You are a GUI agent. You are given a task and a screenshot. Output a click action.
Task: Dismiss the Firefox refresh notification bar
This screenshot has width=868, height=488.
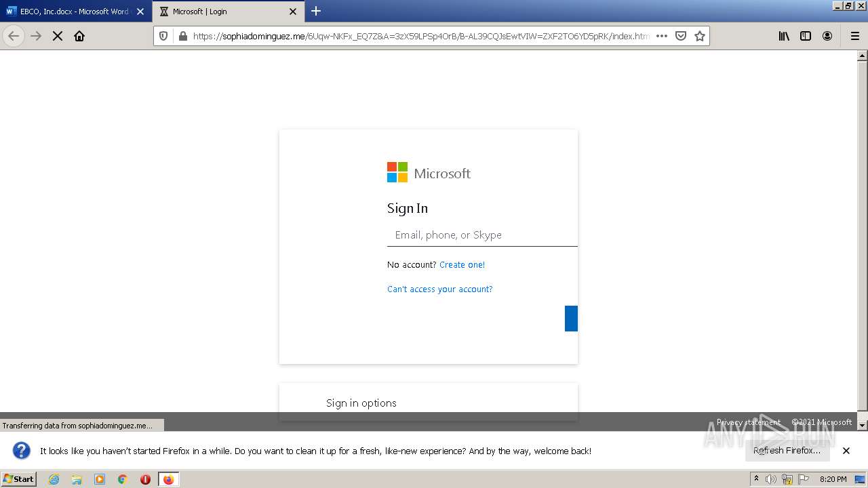pyautogui.click(x=846, y=450)
